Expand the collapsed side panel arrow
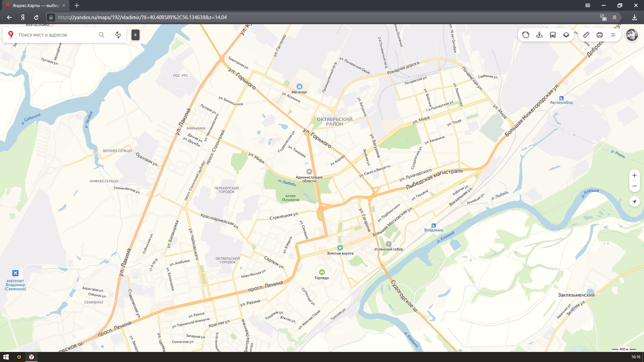Viewport: 644px width, 362px height. coord(136,35)
